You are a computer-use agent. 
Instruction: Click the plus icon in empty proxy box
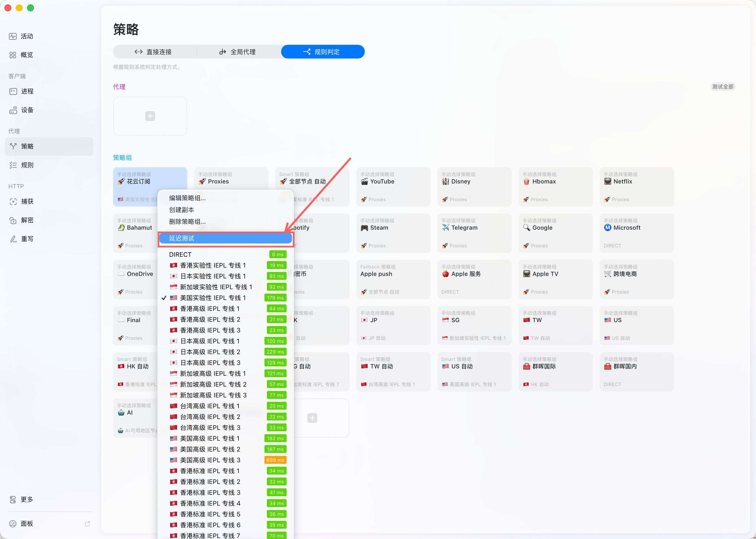point(150,116)
